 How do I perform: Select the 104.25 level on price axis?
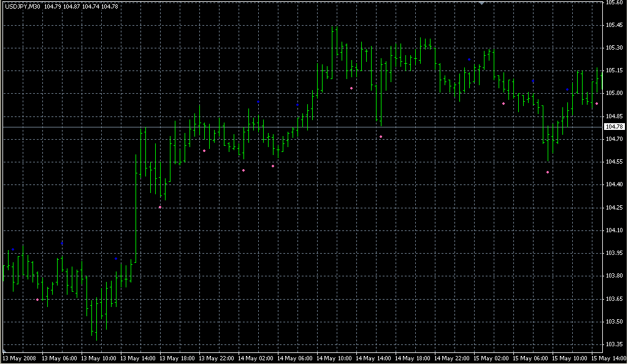click(x=614, y=207)
